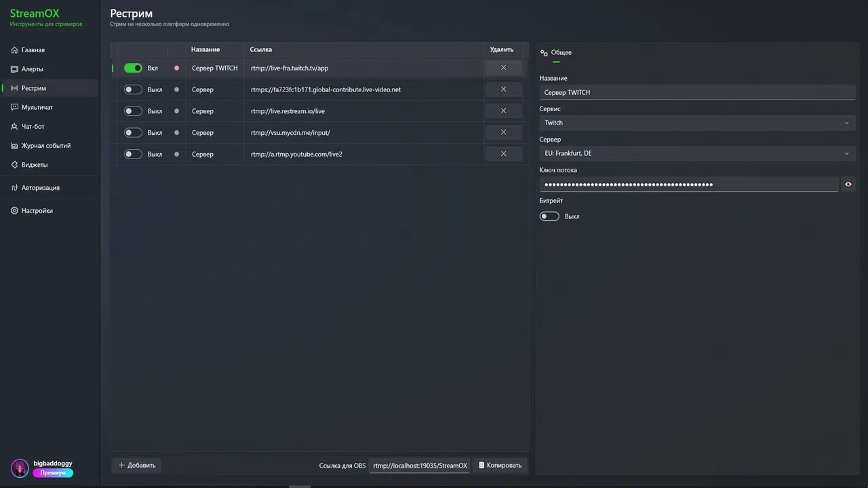Click the Копировать button
Viewport: 868px width, 488px height.
(500, 466)
